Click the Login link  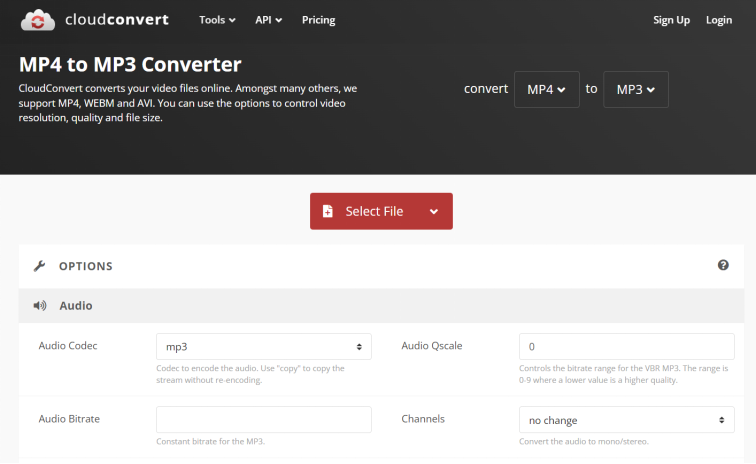(x=718, y=20)
